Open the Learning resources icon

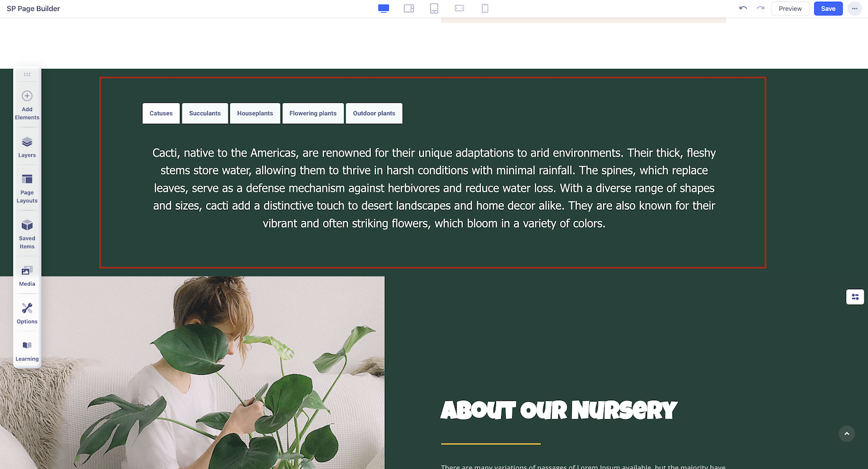pyautogui.click(x=27, y=351)
